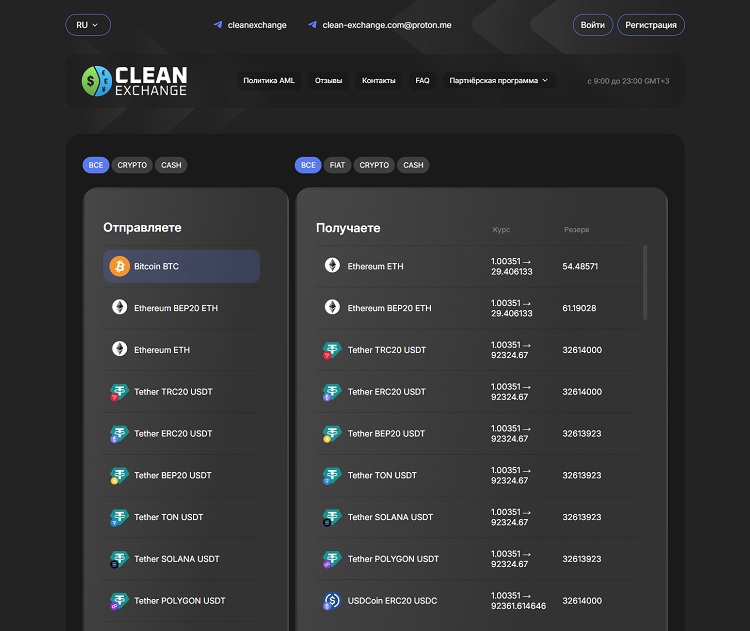
Task: Click the Резерв column header
Action: (576, 230)
